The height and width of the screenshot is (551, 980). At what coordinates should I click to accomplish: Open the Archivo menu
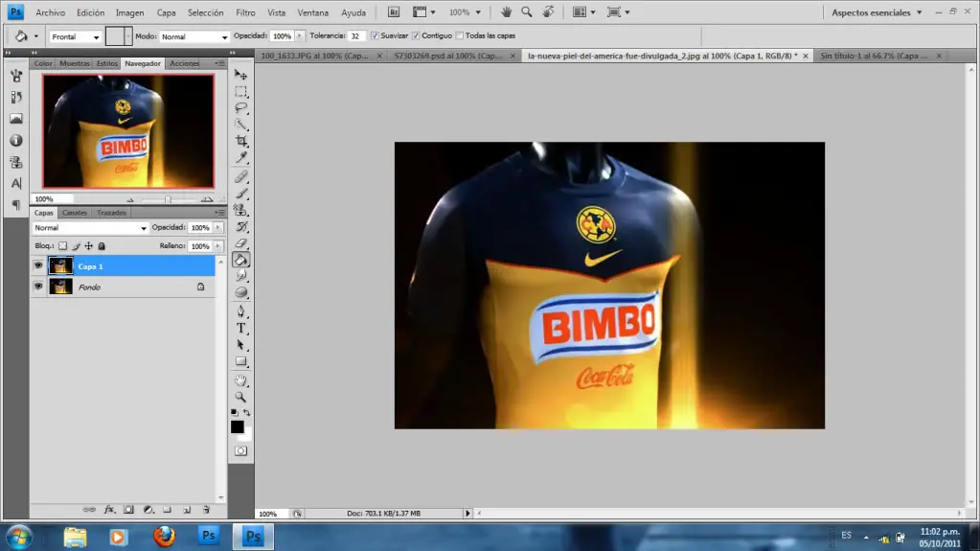50,12
